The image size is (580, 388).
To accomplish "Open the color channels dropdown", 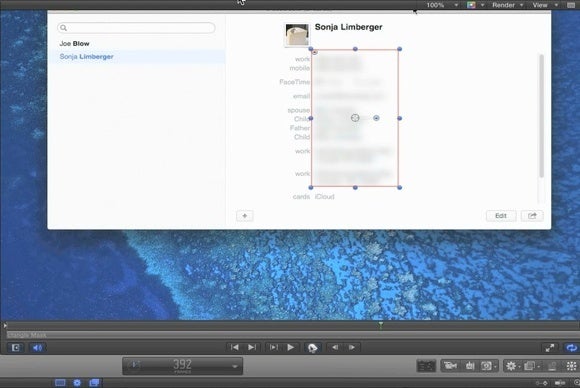I will click(475, 5).
